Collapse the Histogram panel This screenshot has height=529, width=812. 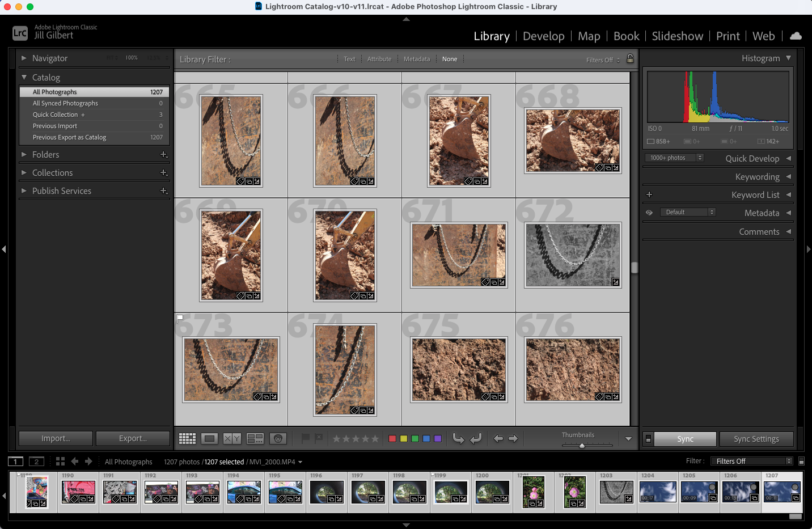tap(789, 57)
